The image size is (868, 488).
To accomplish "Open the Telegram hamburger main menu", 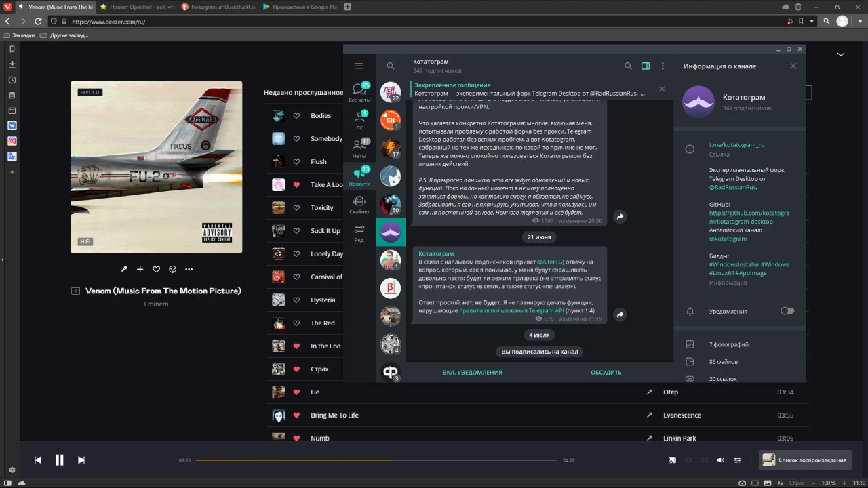I will click(x=359, y=66).
